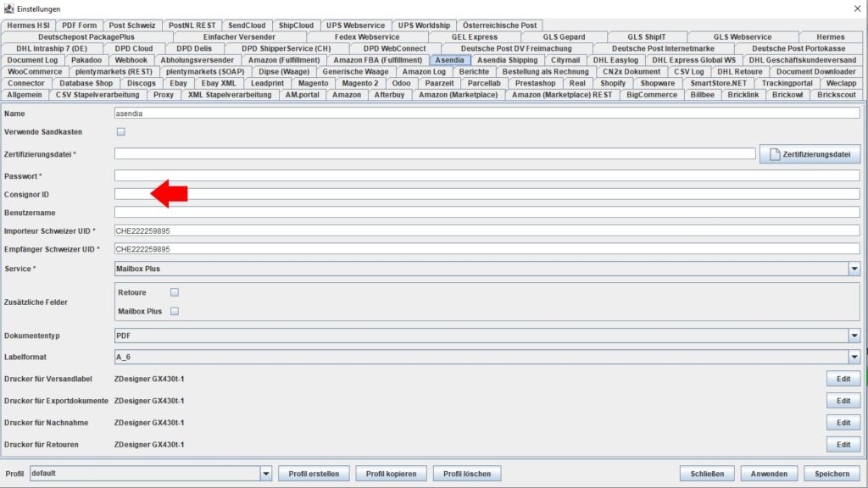Click the Schließen button
Viewport: 868px width, 488px height.
click(707, 474)
